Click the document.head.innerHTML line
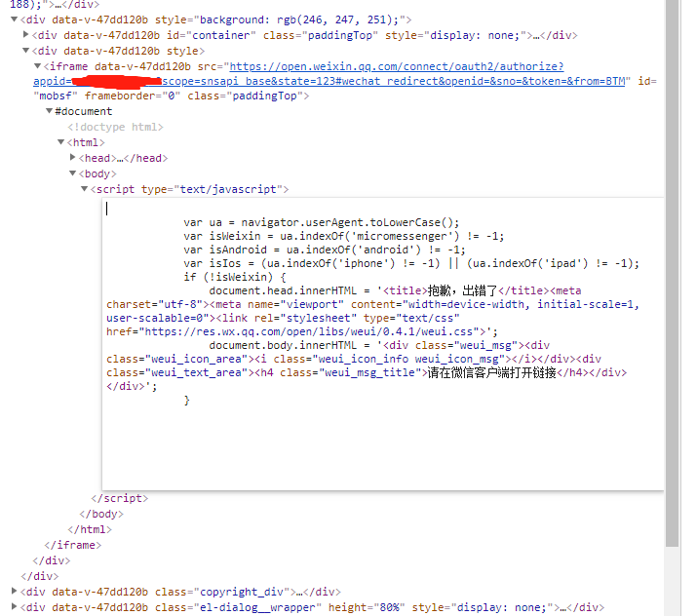 coord(395,291)
